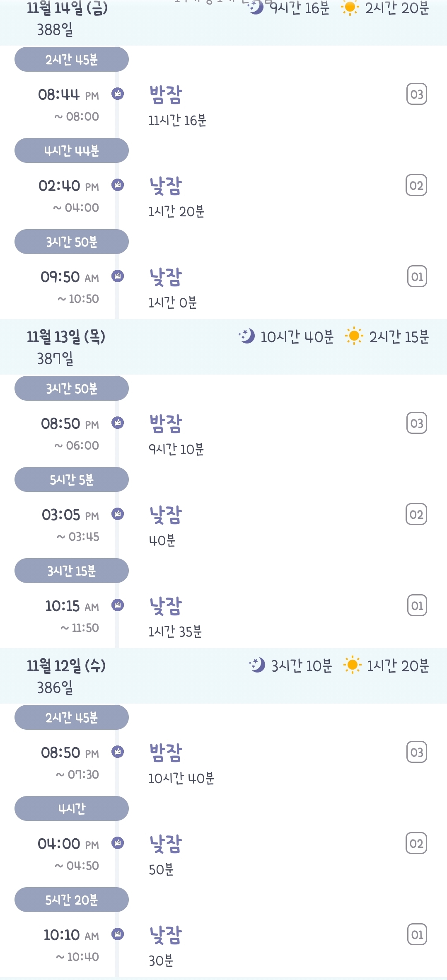This screenshot has height=980, width=447.
Task: Tap the 5시간 20분 awake interval pill
Action: [72, 900]
